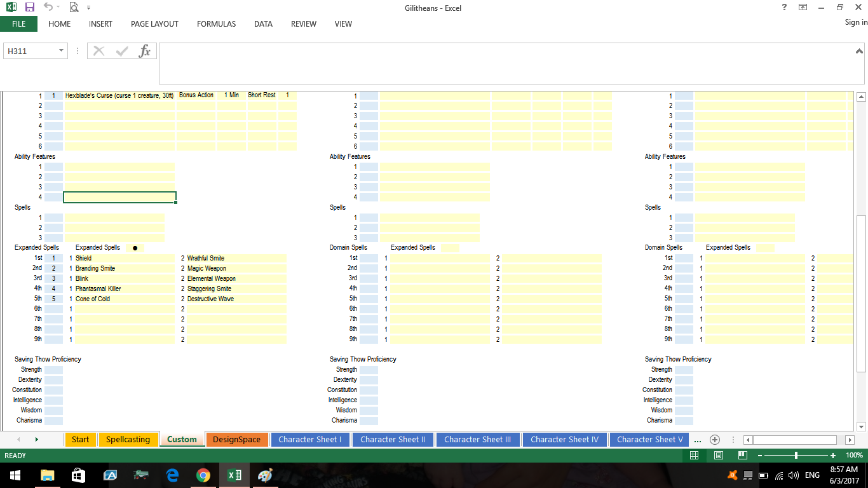Viewport: 868px width, 488px height.
Task: Switch to Page Break Preview icon
Action: 742,456
